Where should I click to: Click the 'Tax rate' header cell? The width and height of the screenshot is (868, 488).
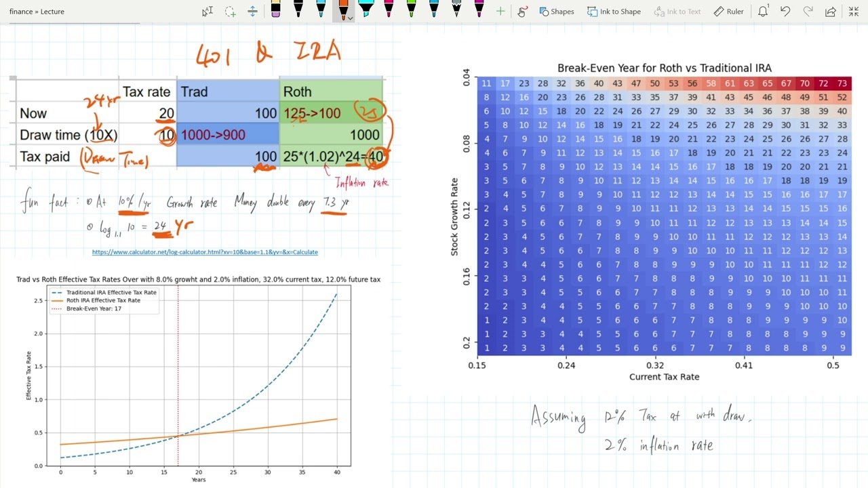[x=147, y=91]
